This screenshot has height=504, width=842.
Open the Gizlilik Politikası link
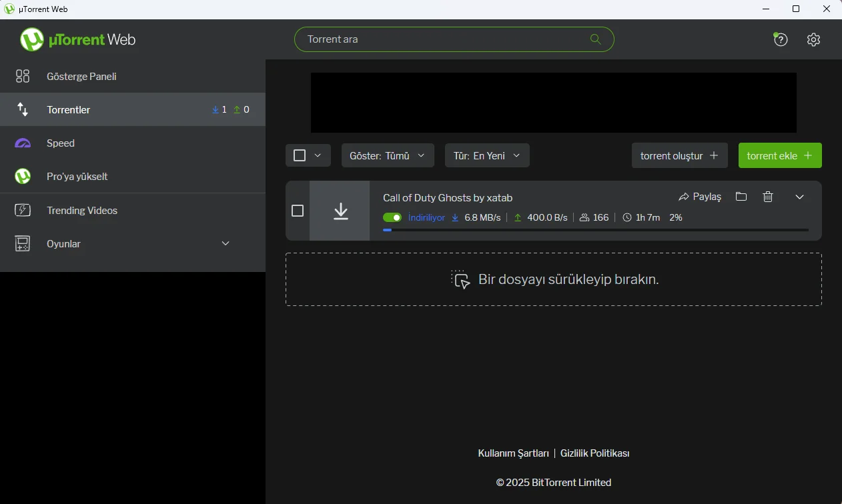[x=595, y=453]
